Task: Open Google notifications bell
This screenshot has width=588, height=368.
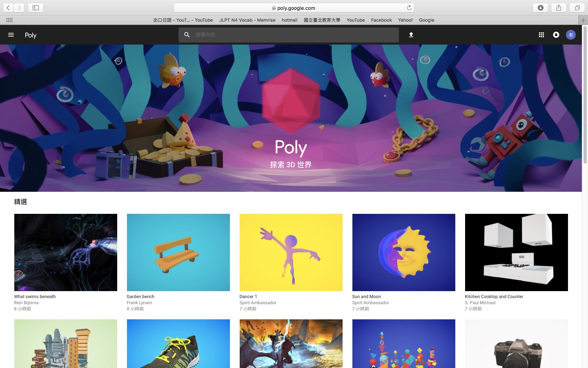Action: [556, 35]
